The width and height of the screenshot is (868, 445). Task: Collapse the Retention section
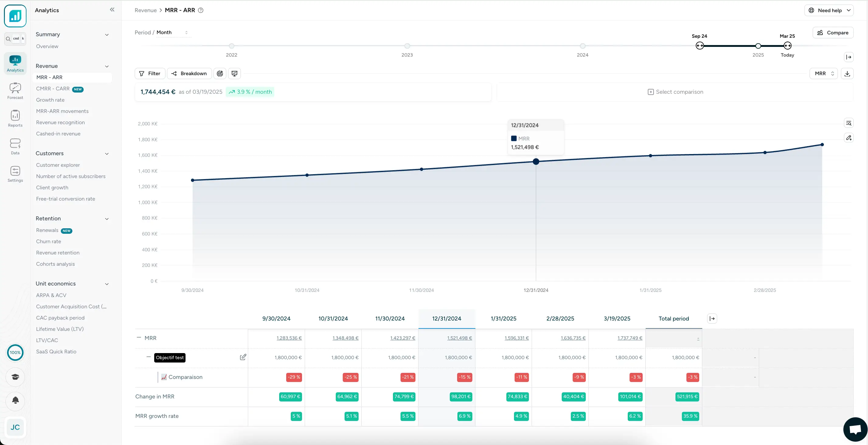(x=107, y=219)
